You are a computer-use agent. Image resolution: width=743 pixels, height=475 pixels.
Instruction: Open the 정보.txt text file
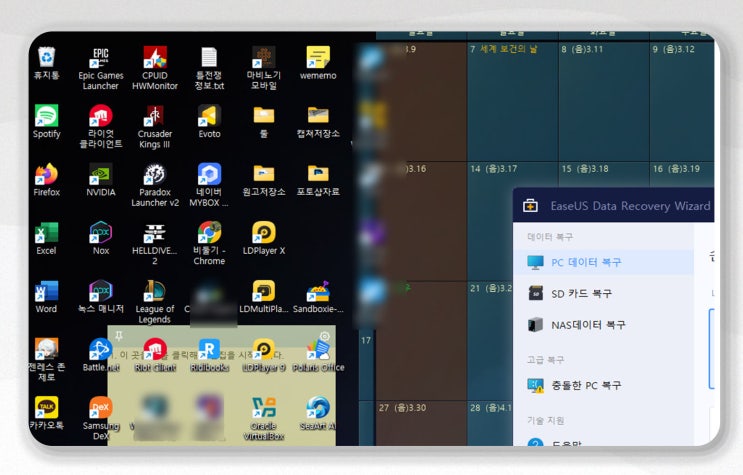coord(209,68)
